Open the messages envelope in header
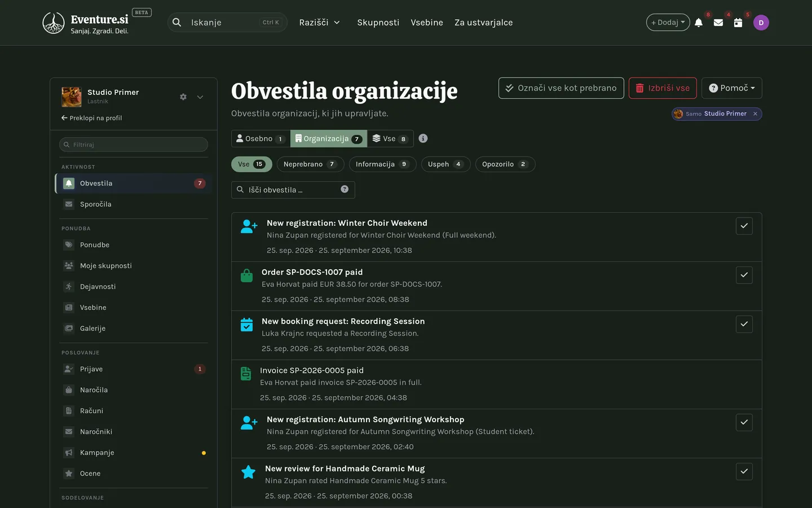Image resolution: width=812 pixels, height=508 pixels. click(x=718, y=23)
